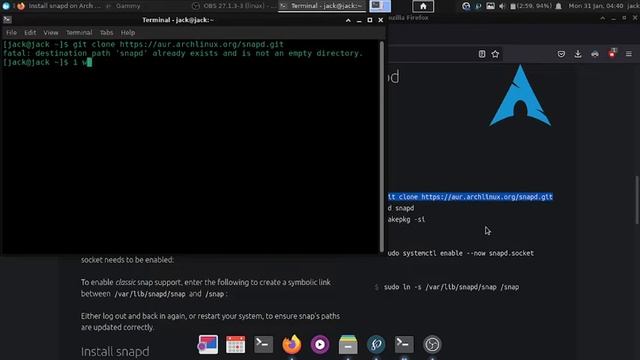Click the user name jack in top panel
640x360 pixels.
click(633, 6)
